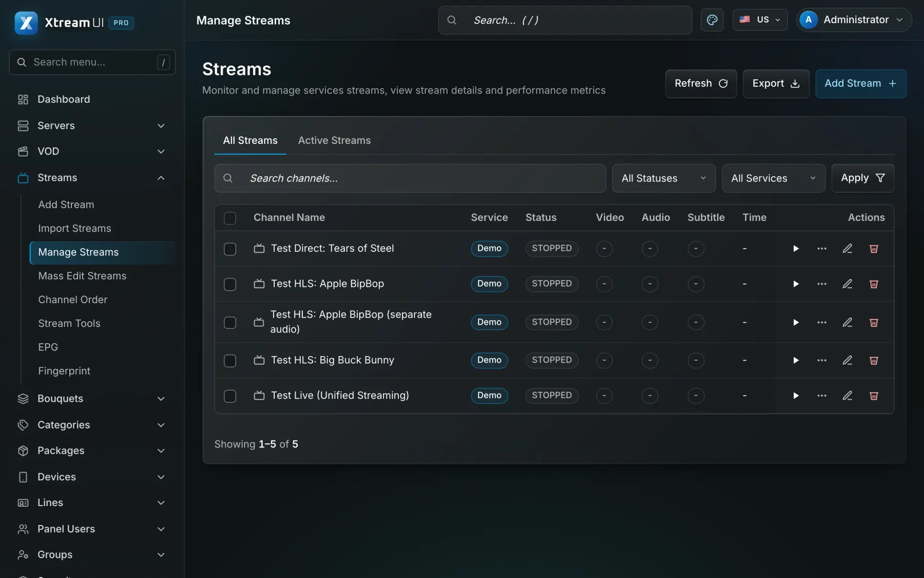Expand the Bouquets sidebar section

tap(92, 399)
